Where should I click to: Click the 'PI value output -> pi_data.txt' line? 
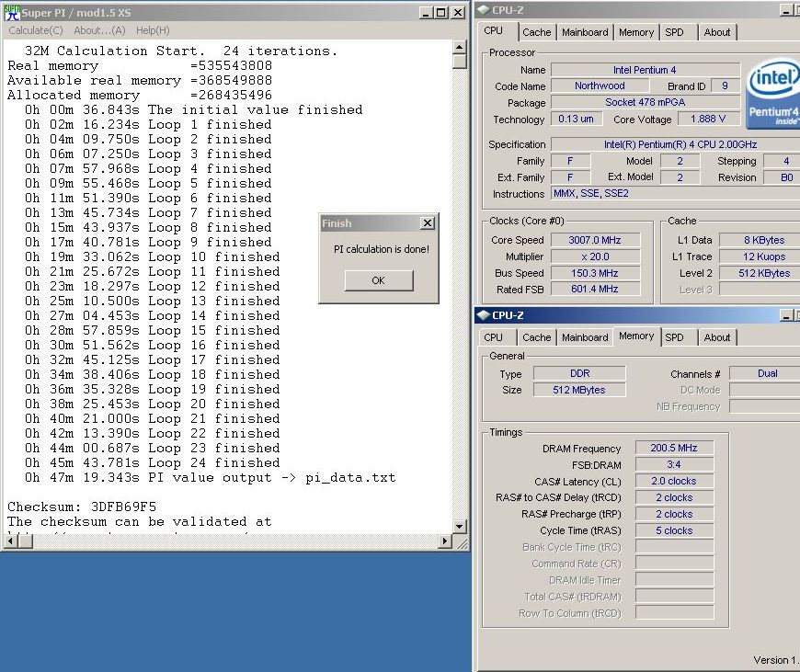211,478
